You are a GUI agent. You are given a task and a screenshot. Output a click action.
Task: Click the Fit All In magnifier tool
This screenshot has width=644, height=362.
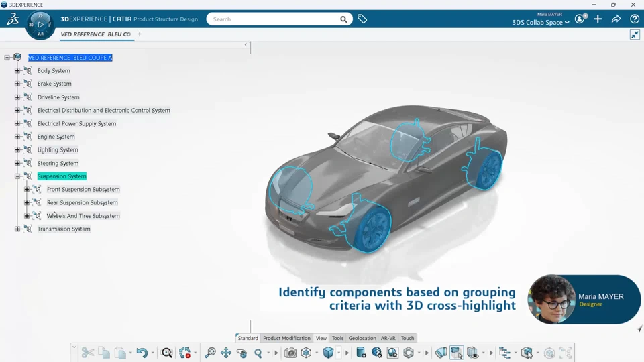point(167,353)
